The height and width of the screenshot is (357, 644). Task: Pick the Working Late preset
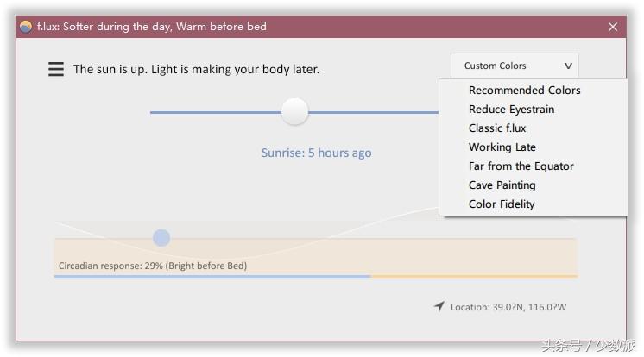coord(502,147)
